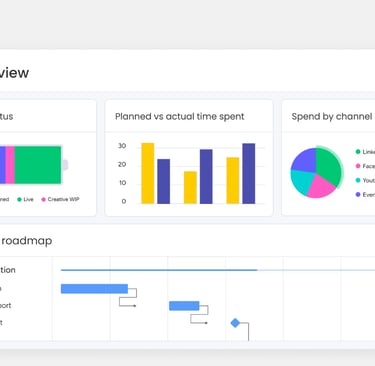Click the purple legend dot beside the pie chart
The height and width of the screenshot is (366, 375).
[358, 194]
